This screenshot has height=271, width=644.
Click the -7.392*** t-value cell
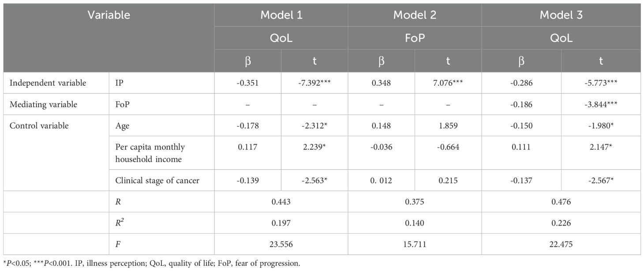coord(314,83)
